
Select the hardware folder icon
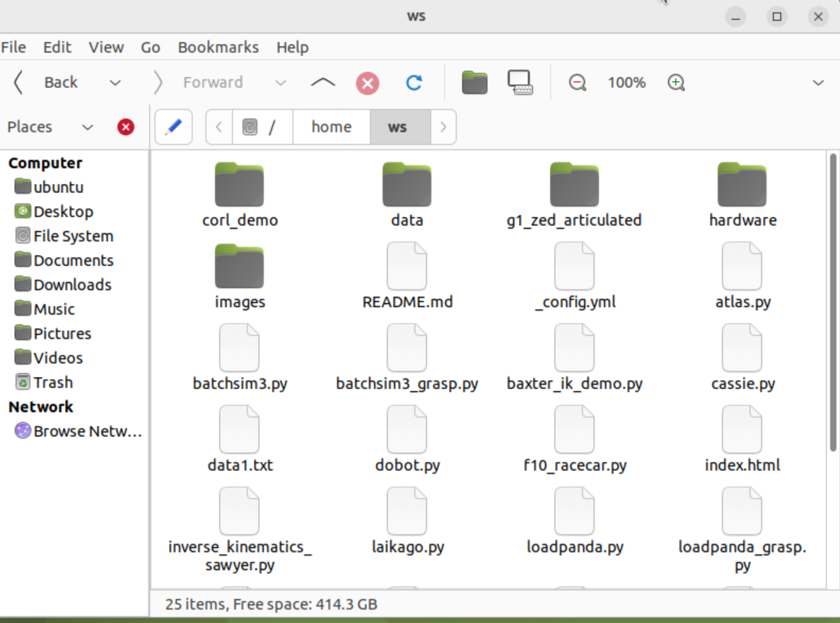(x=742, y=185)
